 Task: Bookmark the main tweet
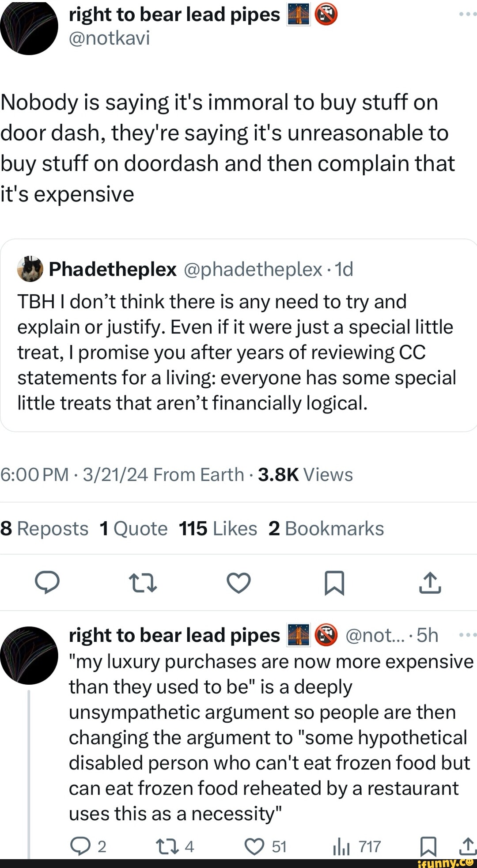point(334,583)
